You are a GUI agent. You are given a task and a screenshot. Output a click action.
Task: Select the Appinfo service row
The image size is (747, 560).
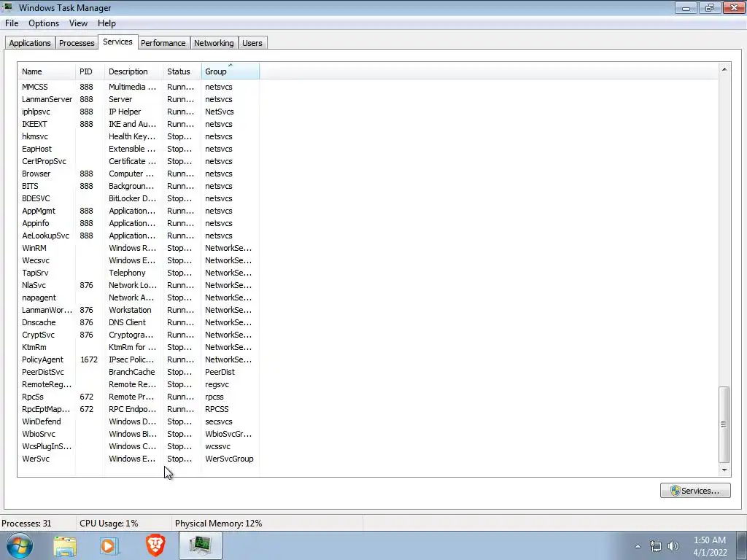click(x=138, y=223)
